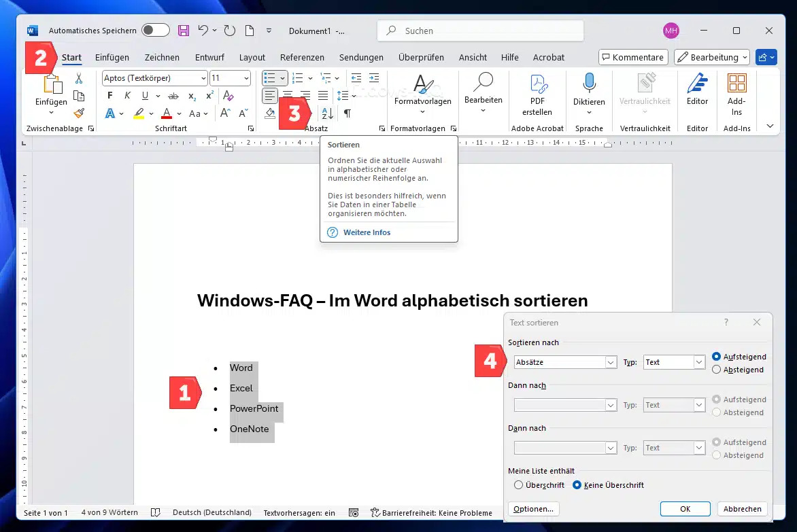Open the Editor pen icon
Screen dimensions: 797x532
[x=697, y=84]
